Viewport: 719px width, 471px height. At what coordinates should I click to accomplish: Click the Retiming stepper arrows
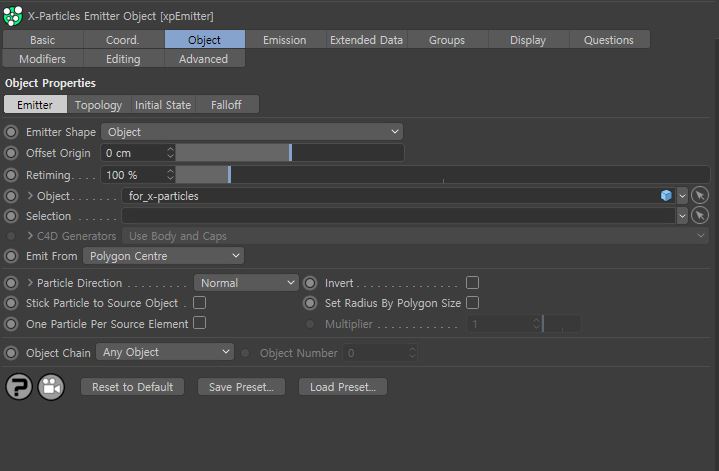pos(171,175)
